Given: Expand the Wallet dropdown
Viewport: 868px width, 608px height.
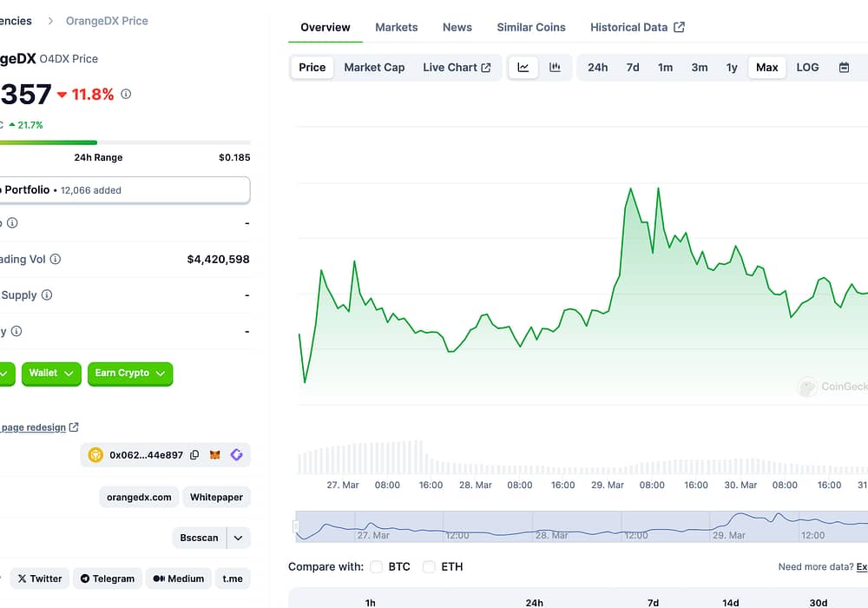Looking at the screenshot, I should tap(51, 373).
